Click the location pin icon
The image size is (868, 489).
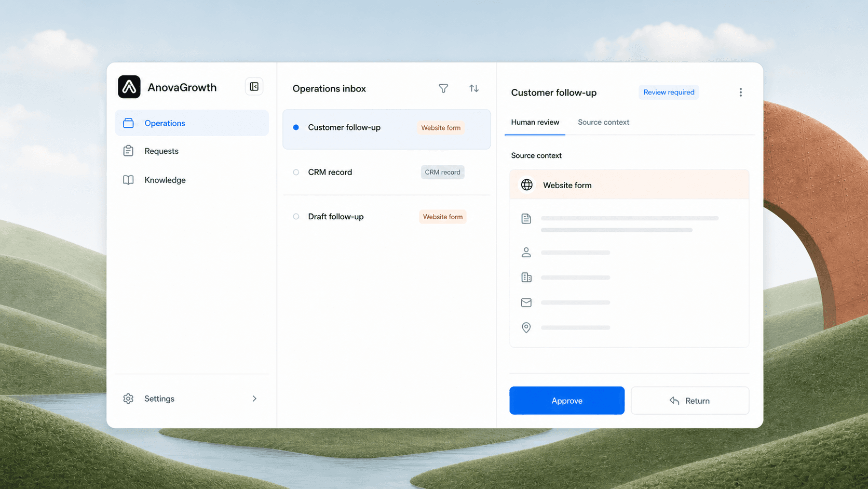pyautogui.click(x=526, y=327)
